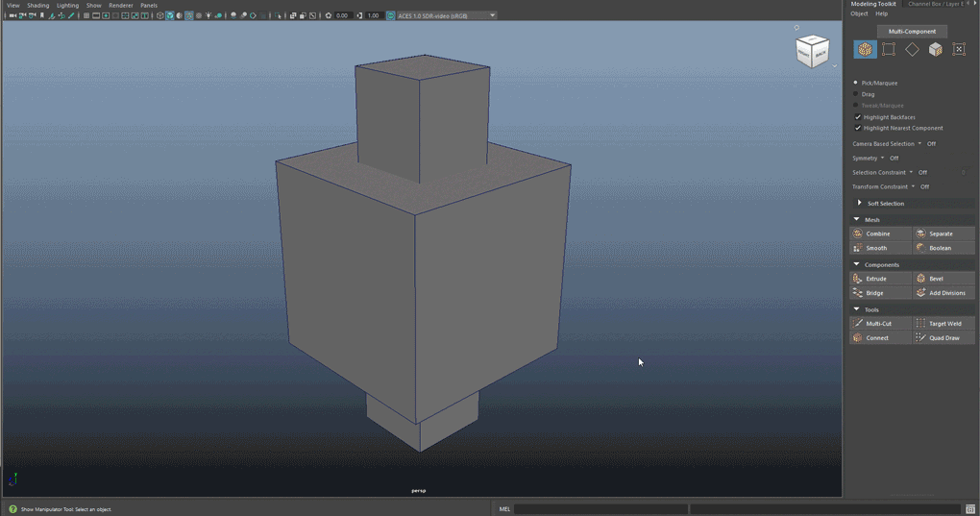Click the viewport home icon above view cube

click(x=796, y=28)
